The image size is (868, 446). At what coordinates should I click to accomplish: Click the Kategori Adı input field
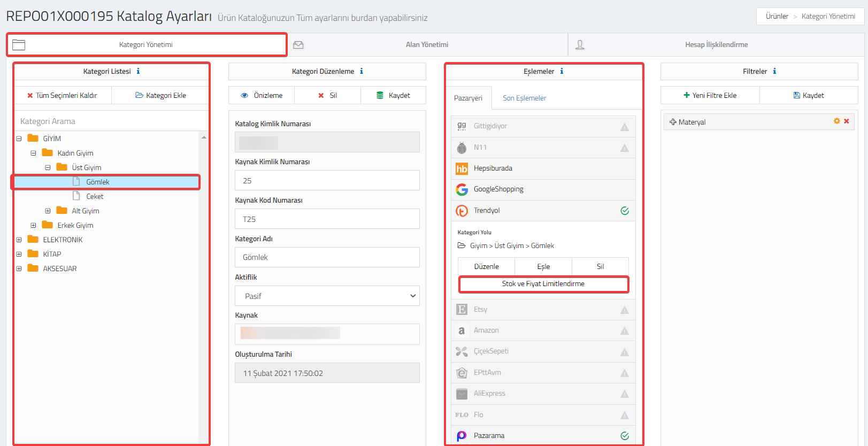pos(327,257)
